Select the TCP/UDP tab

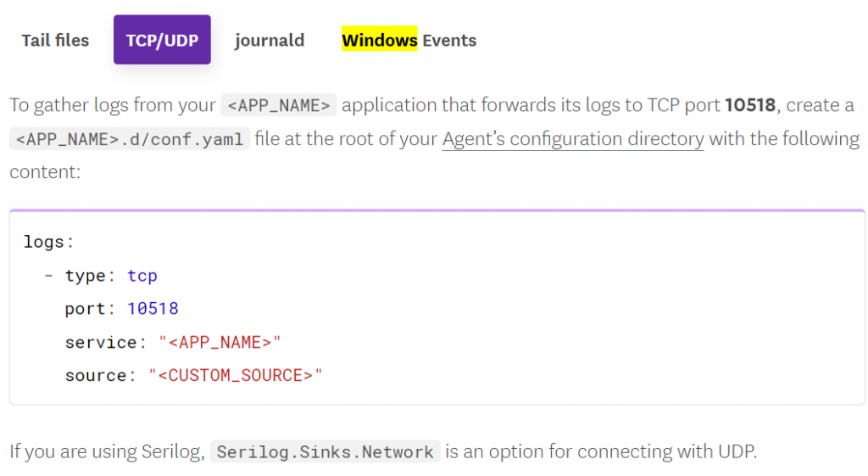coord(162,40)
